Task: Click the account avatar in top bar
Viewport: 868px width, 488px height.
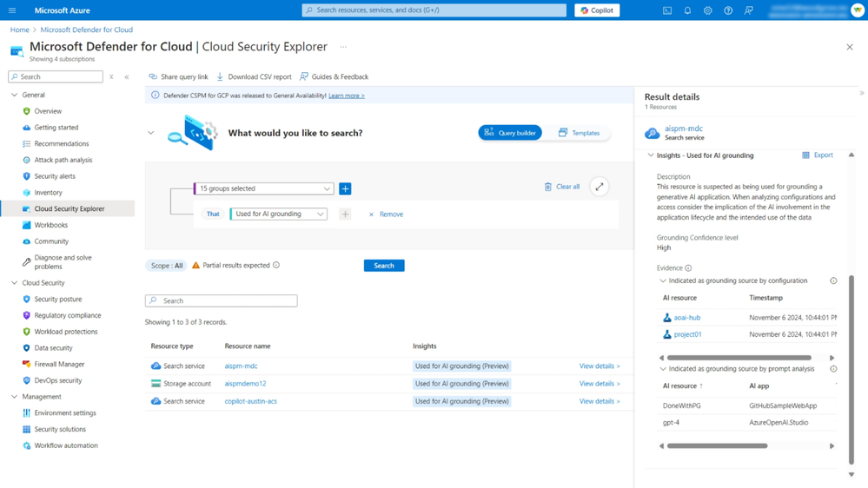Action: coord(857,10)
